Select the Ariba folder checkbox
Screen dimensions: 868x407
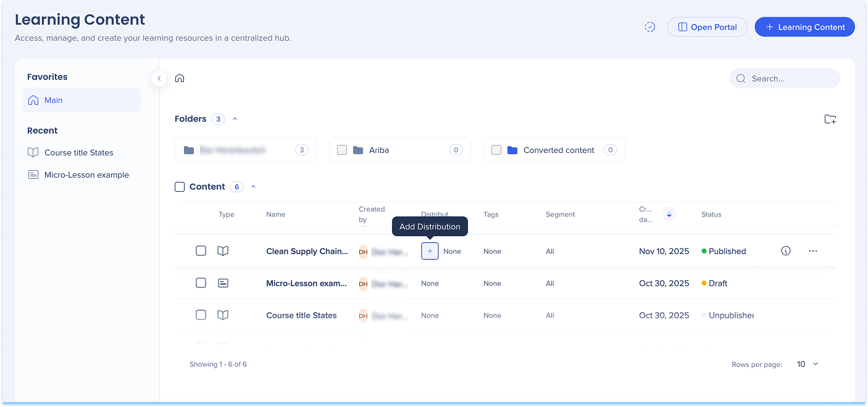(342, 150)
